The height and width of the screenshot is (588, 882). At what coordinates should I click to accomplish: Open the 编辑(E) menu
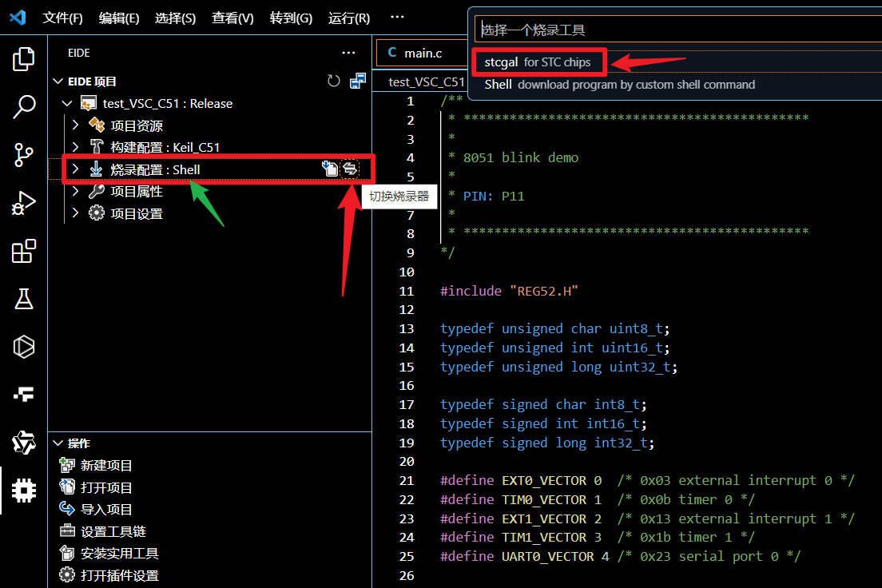pos(119,18)
